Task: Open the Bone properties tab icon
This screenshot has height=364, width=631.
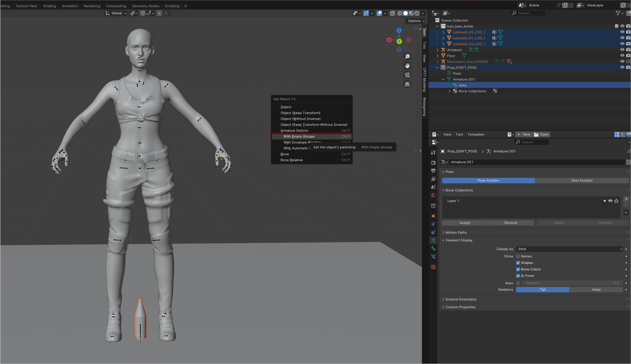Action: (x=433, y=248)
